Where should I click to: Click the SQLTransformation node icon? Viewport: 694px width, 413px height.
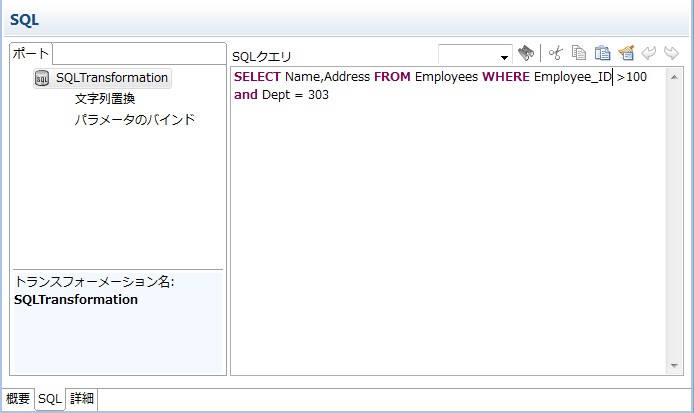(x=42, y=78)
